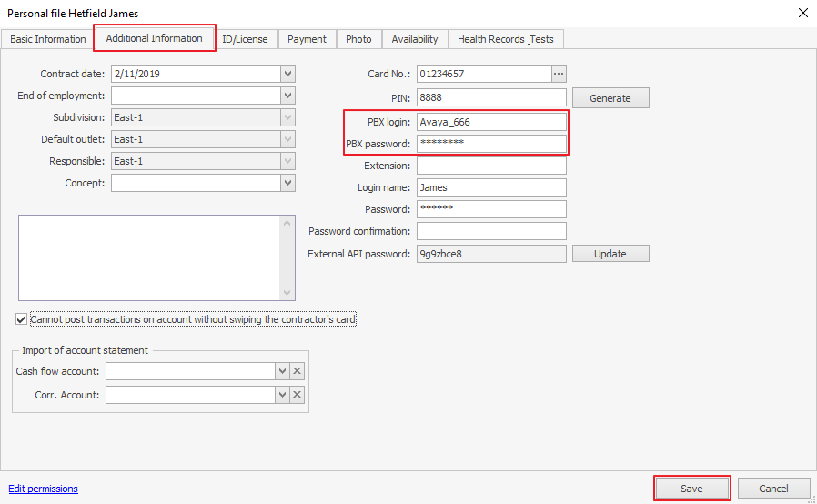817x504 pixels.
Task: Clear the Cash flow account with X icon
Action: point(298,371)
